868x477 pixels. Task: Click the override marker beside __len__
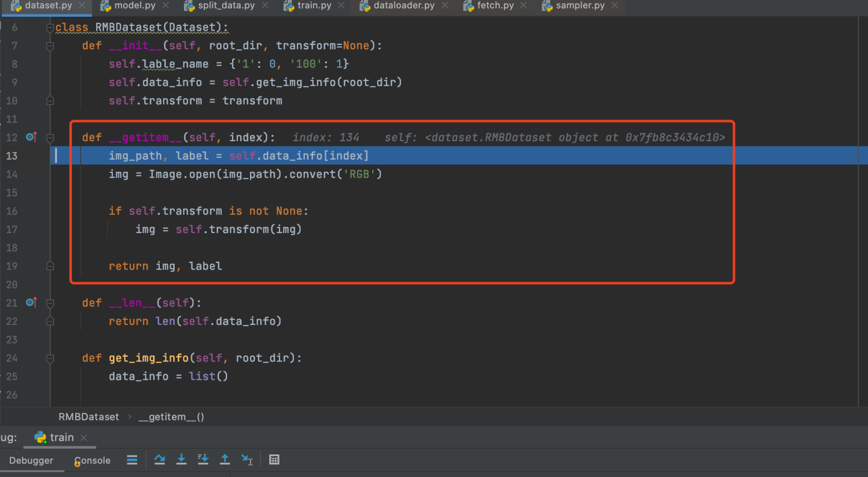click(x=32, y=302)
